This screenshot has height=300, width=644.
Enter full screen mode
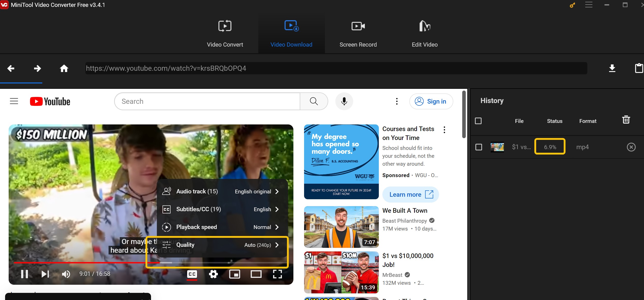point(277,274)
